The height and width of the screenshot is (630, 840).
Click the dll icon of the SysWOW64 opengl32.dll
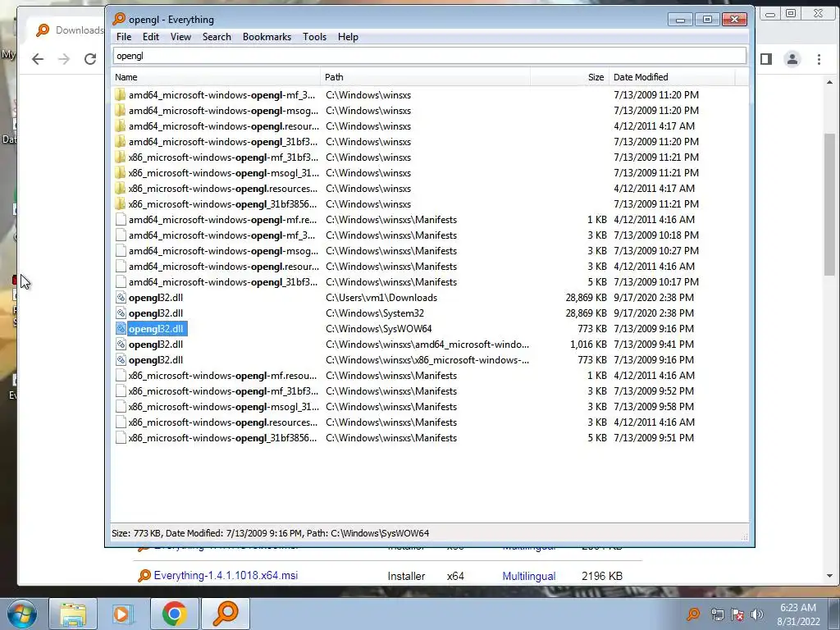tap(121, 329)
